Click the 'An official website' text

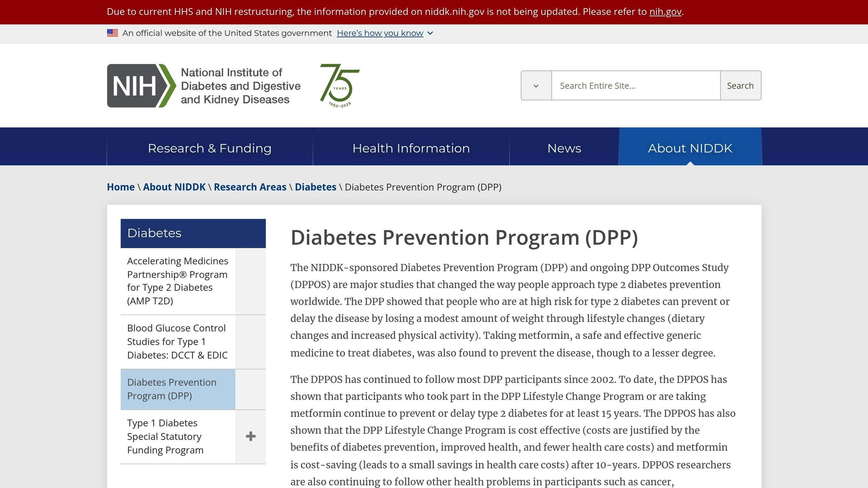pyautogui.click(x=227, y=33)
